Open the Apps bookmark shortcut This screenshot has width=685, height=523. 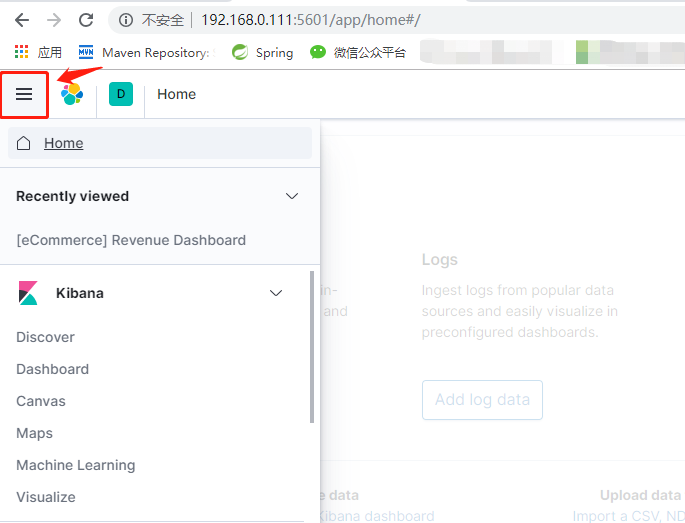click(38, 52)
